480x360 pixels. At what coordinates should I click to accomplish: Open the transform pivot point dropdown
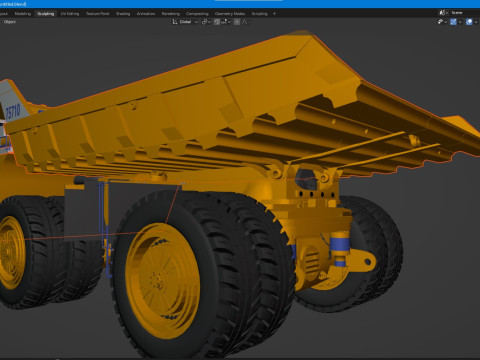coord(206,22)
